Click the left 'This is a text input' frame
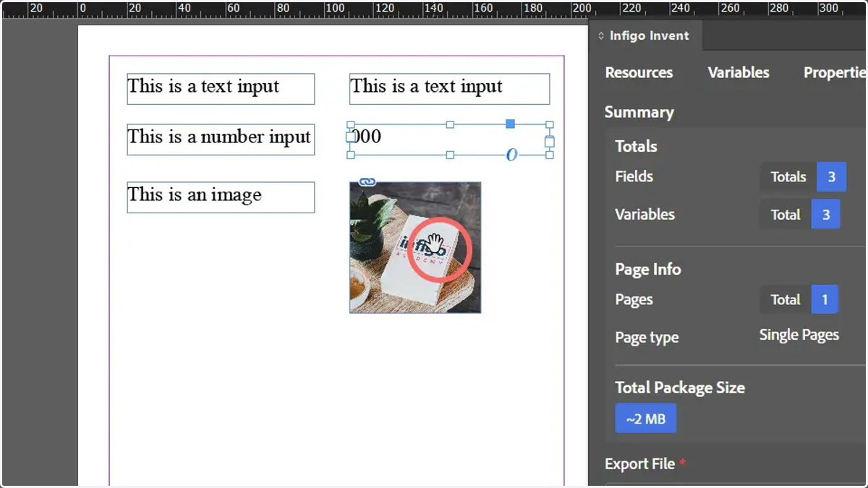868x488 pixels. (x=221, y=89)
